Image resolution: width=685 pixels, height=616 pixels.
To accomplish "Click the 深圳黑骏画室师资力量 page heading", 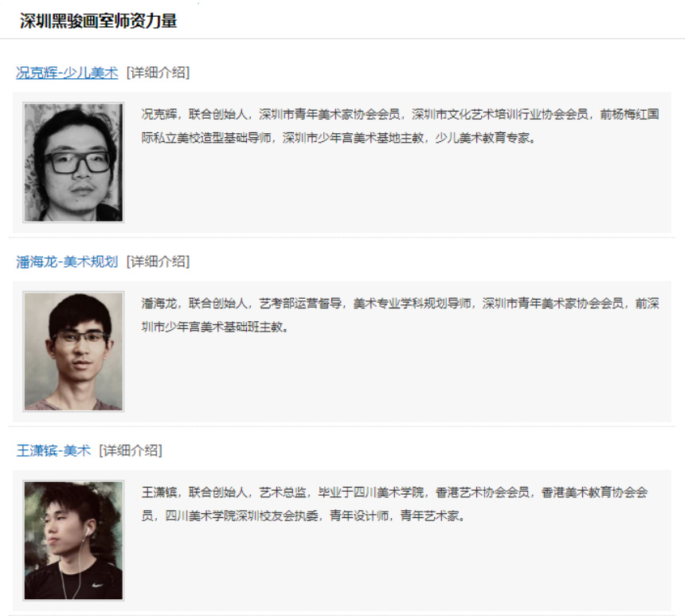I will (x=98, y=21).
